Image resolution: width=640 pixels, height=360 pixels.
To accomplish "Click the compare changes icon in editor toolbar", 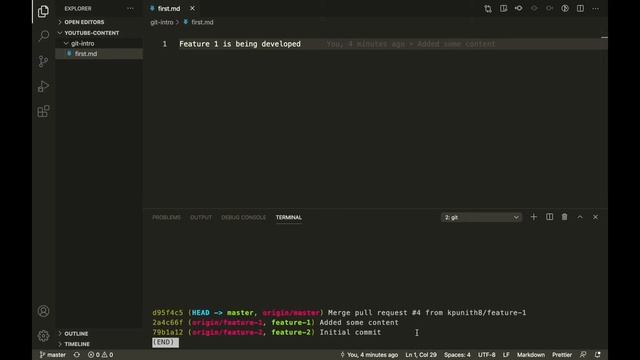I will 488,9.
